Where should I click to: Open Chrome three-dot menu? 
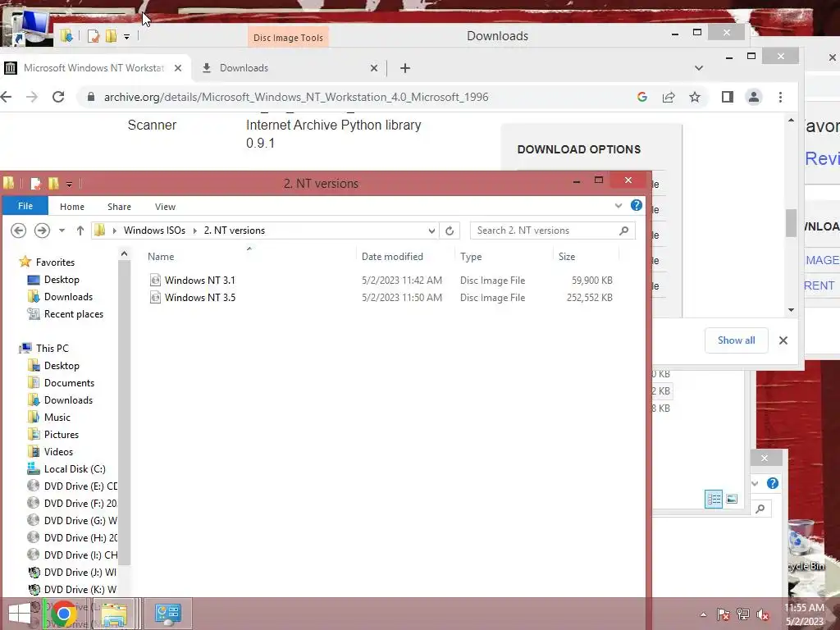(780, 97)
